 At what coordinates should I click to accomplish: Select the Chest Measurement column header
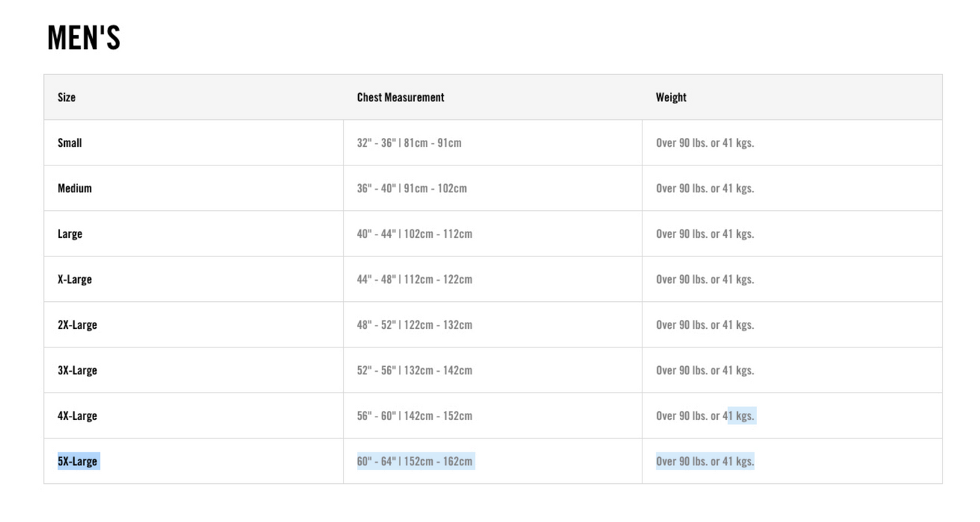click(400, 97)
